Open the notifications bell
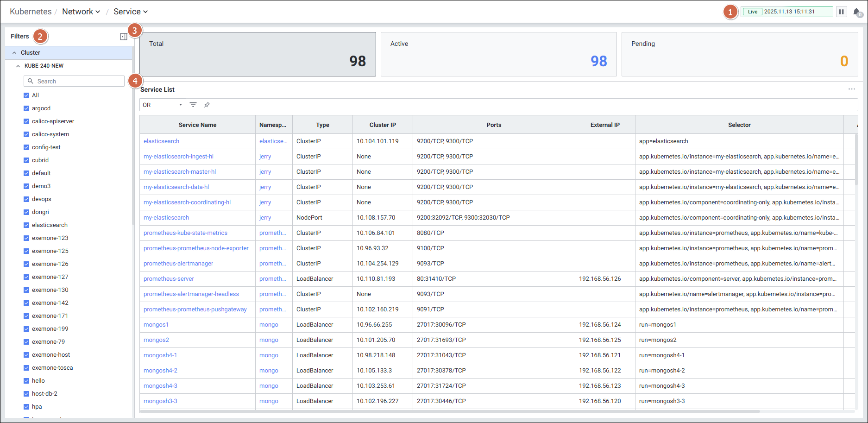Viewport: 868px width, 423px height. click(856, 12)
